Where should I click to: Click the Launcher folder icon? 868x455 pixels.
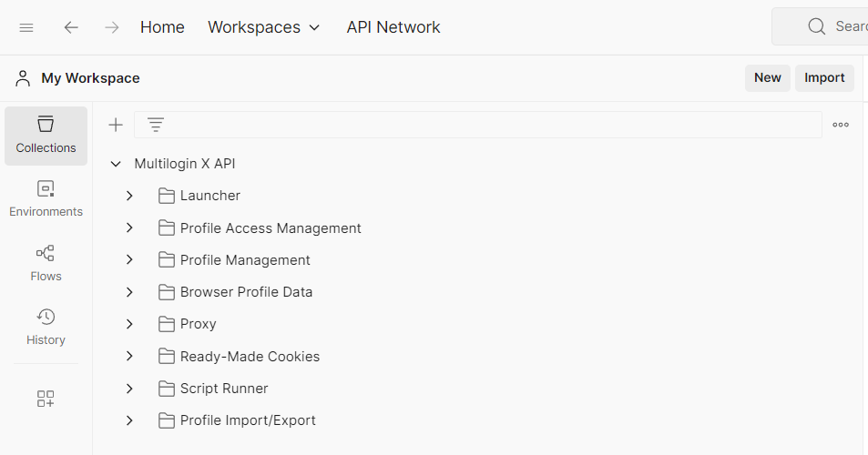pos(167,196)
